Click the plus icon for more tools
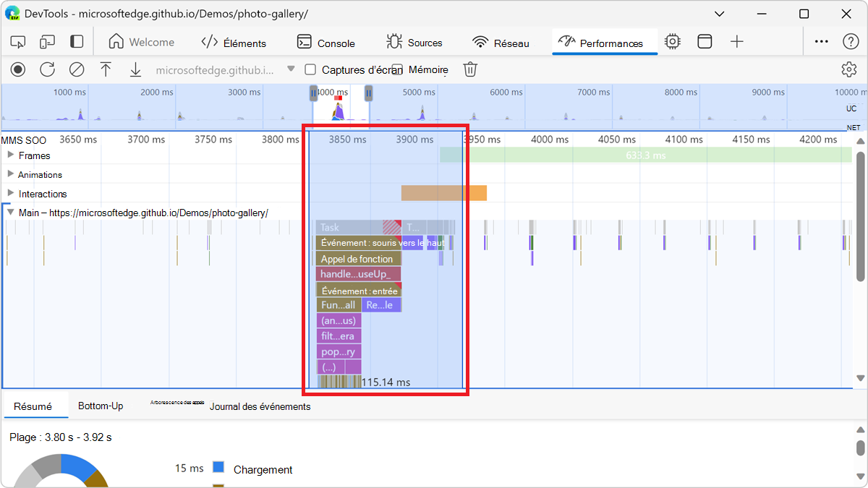Image resolution: width=868 pixels, height=488 pixels. pyautogui.click(x=737, y=42)
